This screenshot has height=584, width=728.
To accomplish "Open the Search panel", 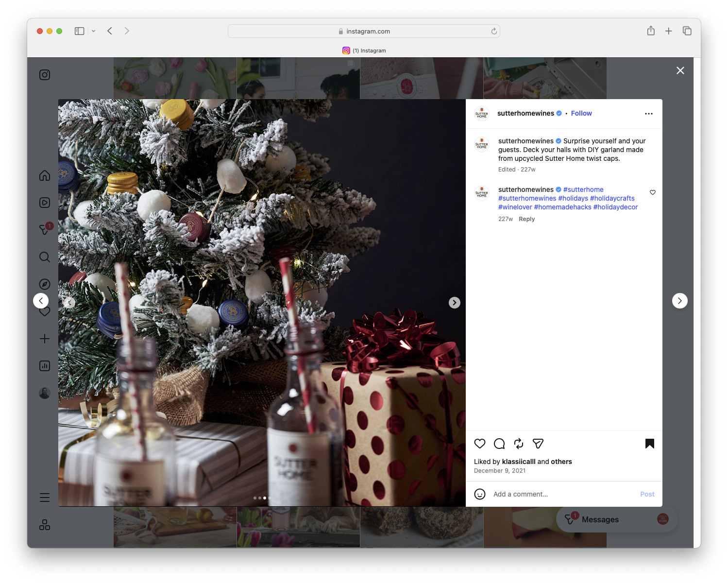I will click(45, 257).
